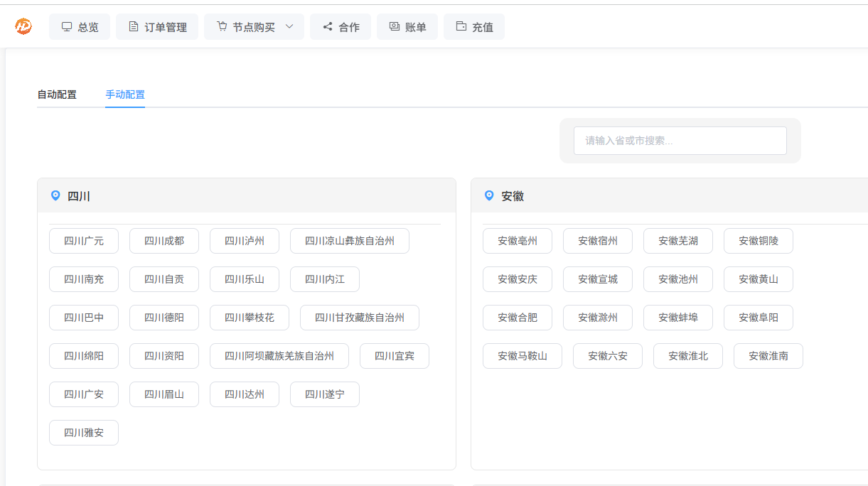Select the 安徽淮南 node
This screenshot has width=868, height=486.
(x=768, y=356)
